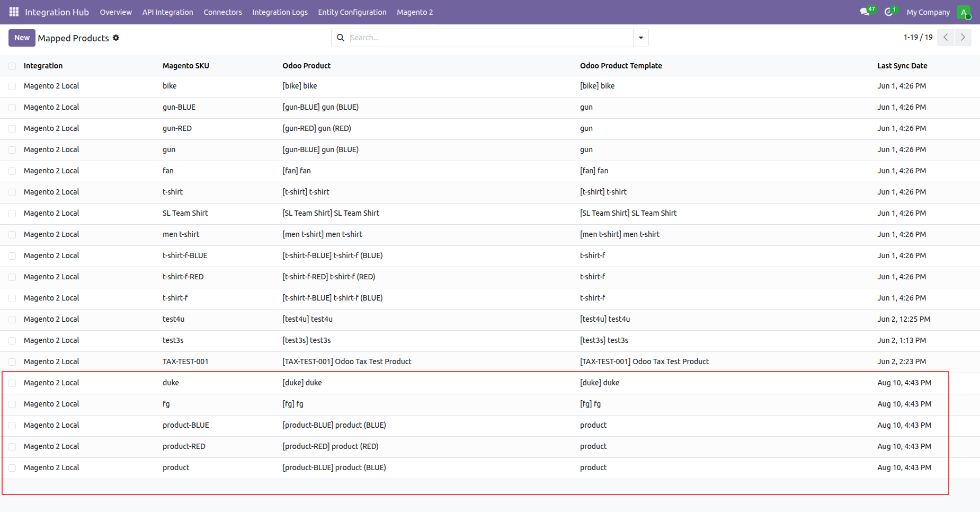Click the 1-19 / 19 pager counter

pos(918,37)
